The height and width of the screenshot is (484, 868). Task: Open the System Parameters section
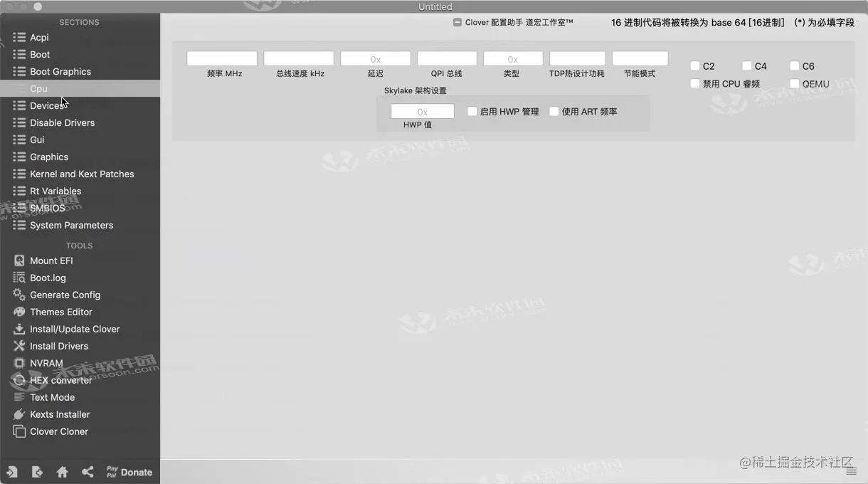80,225
